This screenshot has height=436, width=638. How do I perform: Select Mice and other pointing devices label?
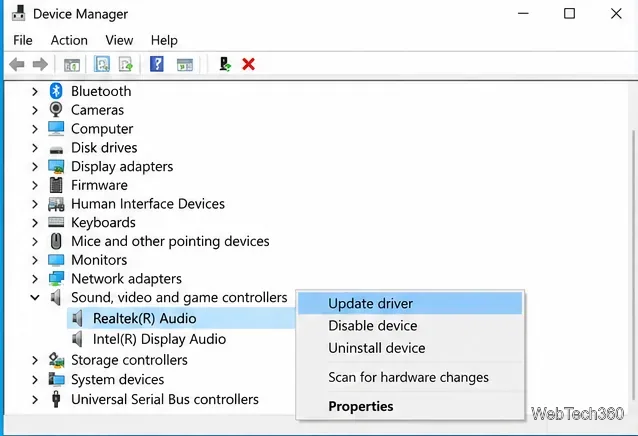click(x=170, y=241)
